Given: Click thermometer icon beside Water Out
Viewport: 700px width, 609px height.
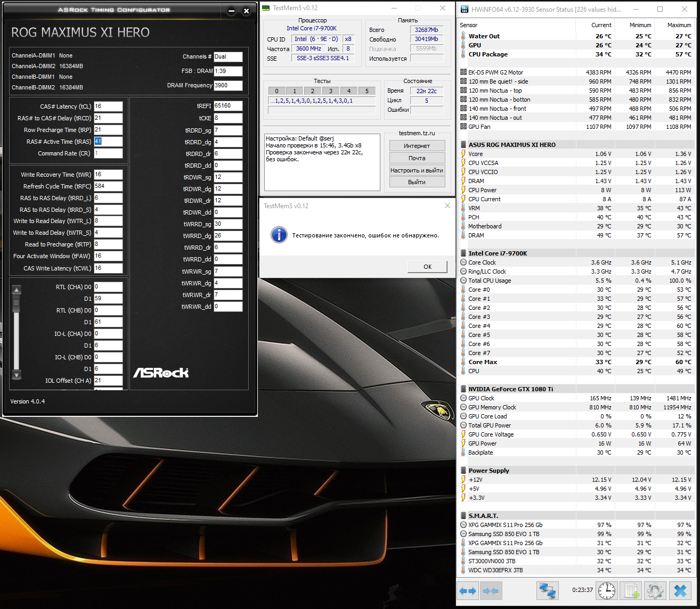Looking at the screenshot, I should pos(463,36).
